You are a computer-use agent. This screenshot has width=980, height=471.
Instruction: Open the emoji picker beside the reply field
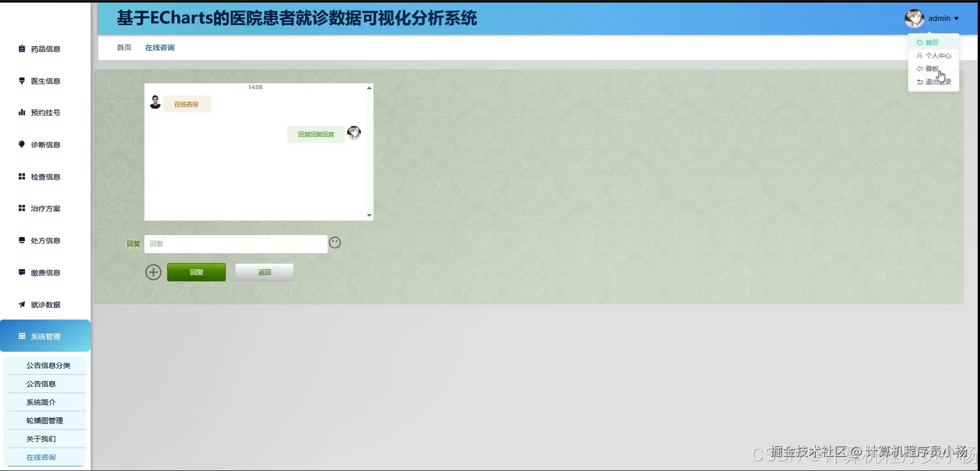click(335, 242)
